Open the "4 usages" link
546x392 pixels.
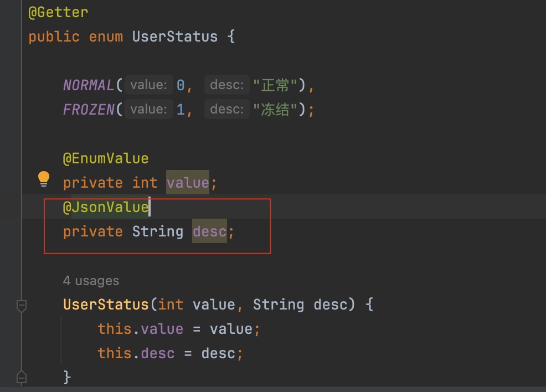91,281
